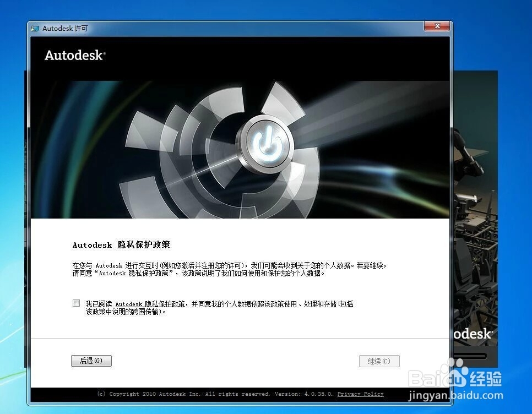
Task: Click the Autodesk 隐私保护政策 heading
Action: 121,245
